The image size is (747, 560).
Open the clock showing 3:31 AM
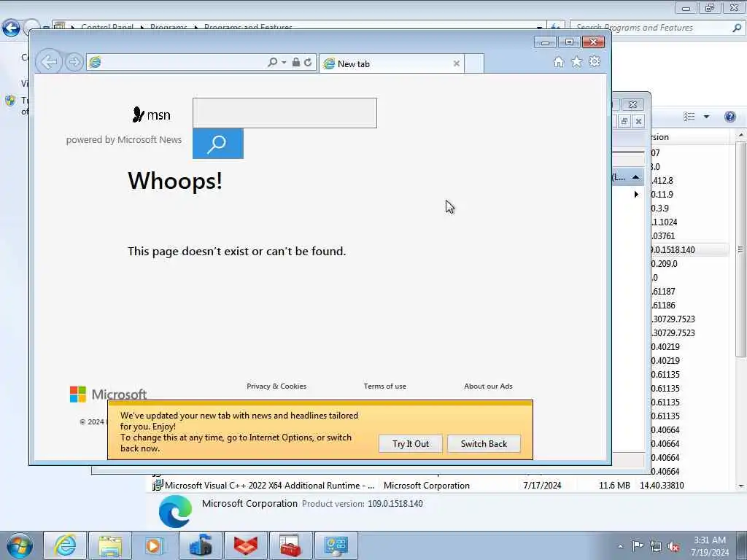[710, 545]
